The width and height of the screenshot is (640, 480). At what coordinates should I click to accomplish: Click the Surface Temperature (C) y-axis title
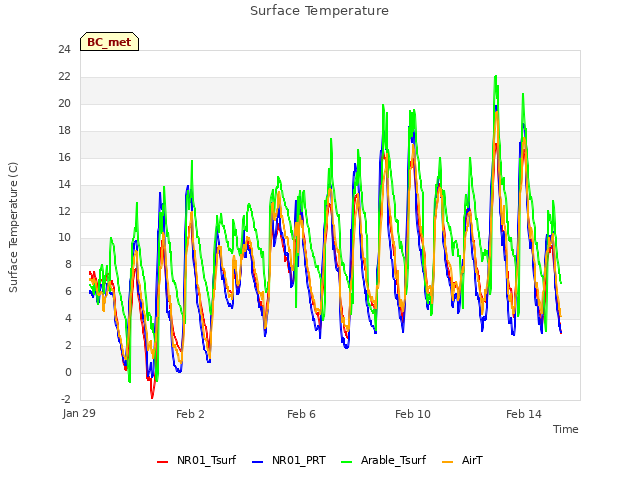pos(13,227)
